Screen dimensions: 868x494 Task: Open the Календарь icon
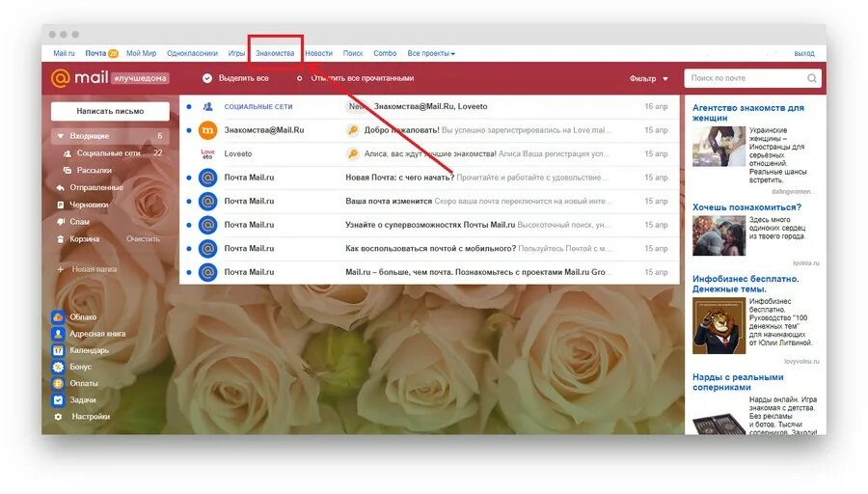58,350
